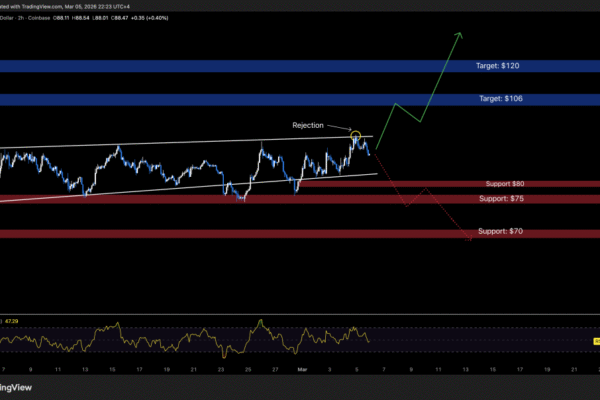This screenshot has width=600, height=400.
Task: Click the Support $80 label
Action: (501, 184)
